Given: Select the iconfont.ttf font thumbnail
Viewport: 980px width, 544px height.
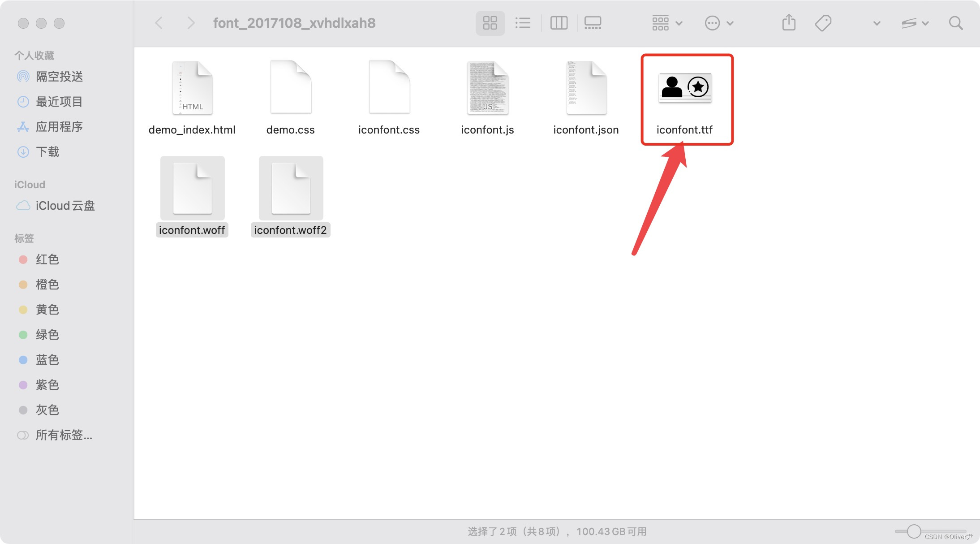Looking at the screenshot, I should point(685,88).
